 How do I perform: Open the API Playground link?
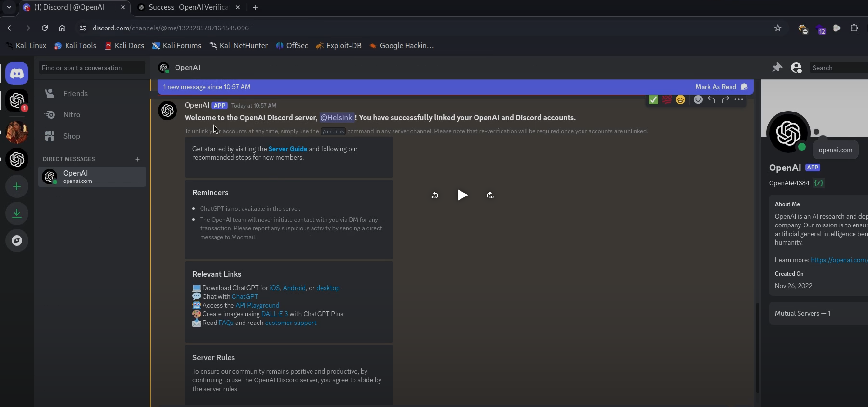(257, 305)
